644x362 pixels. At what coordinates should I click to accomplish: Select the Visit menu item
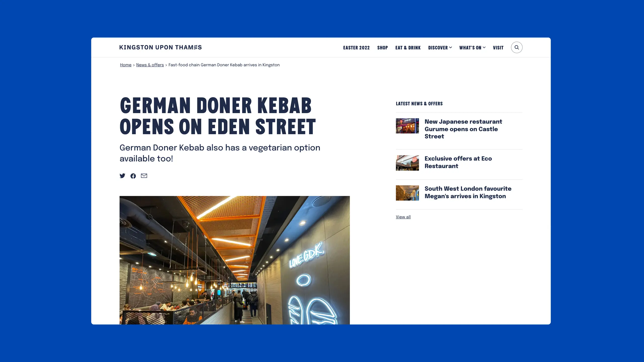tap(498, 48)
